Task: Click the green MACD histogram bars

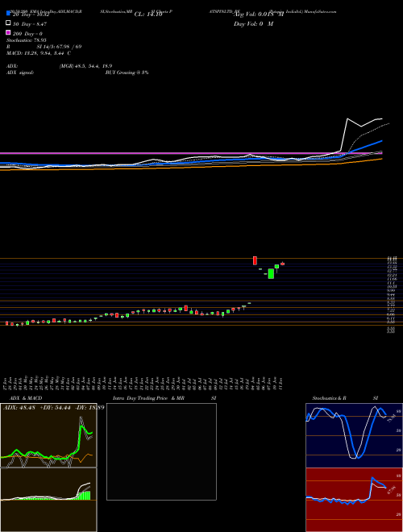Action: 85,496
